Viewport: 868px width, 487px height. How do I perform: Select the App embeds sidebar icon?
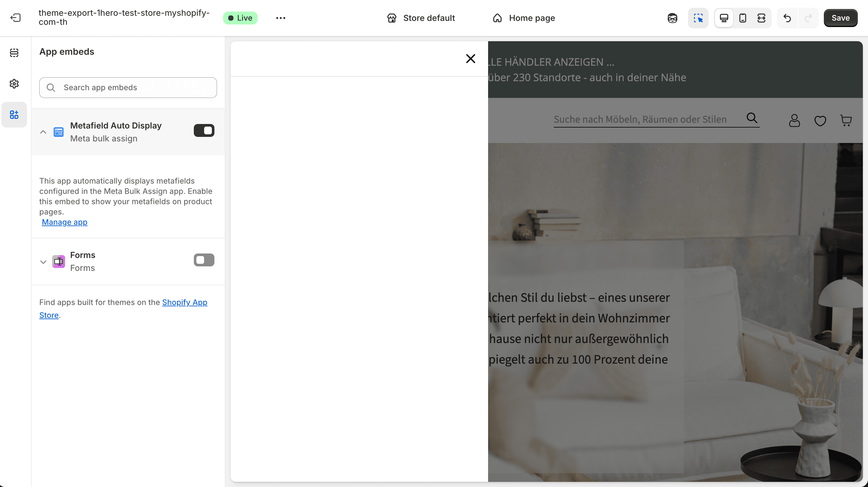[14, 115]
